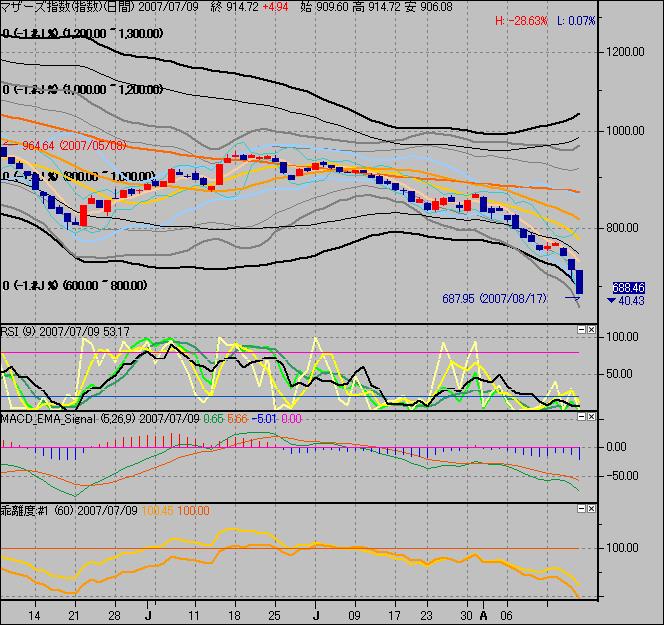This screenshot has height=625, width=664.
Task: Click the last large blue candlestick
Action: tap(579, 282)
